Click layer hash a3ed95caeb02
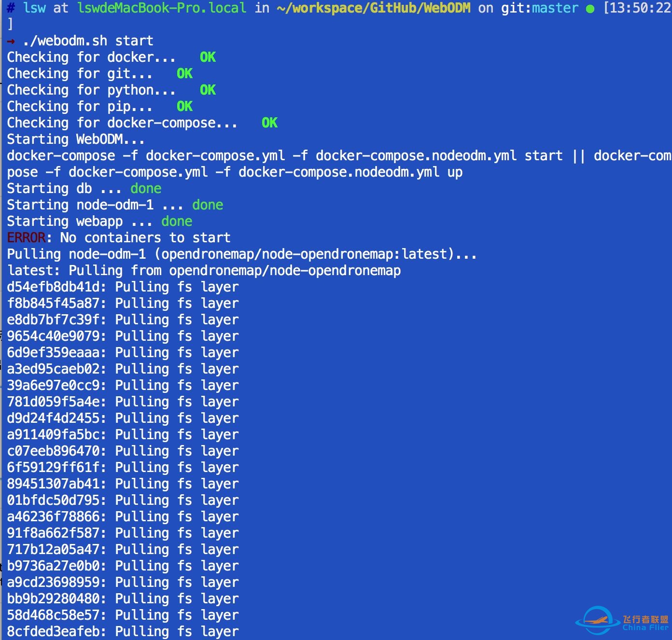The height and width of the screenshot is (640, 672). 53,369
